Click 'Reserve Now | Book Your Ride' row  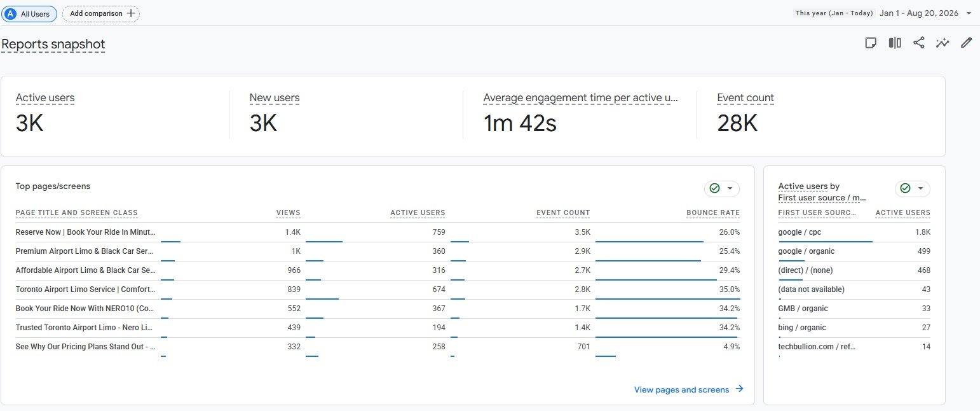coord(378,232)
